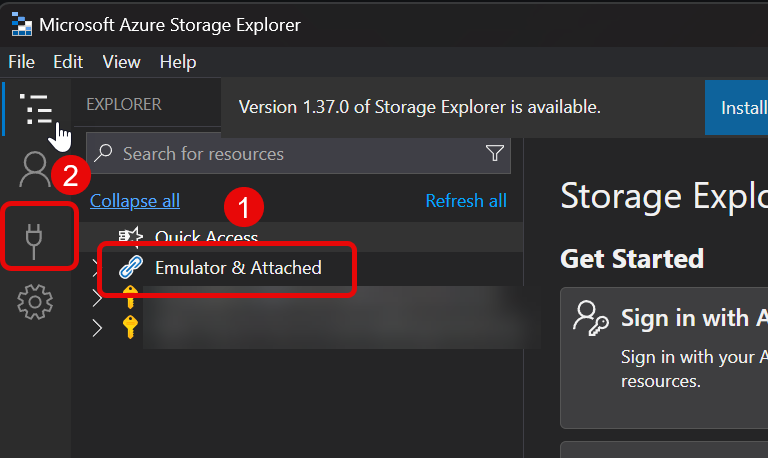Open the Explorer view in the sidebar
This screenshot has height=458, width=768.
[36, 107]
